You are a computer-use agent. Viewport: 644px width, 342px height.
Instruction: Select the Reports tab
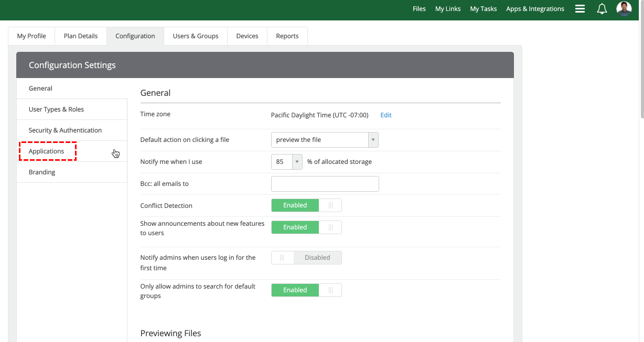tap(287, 36)
